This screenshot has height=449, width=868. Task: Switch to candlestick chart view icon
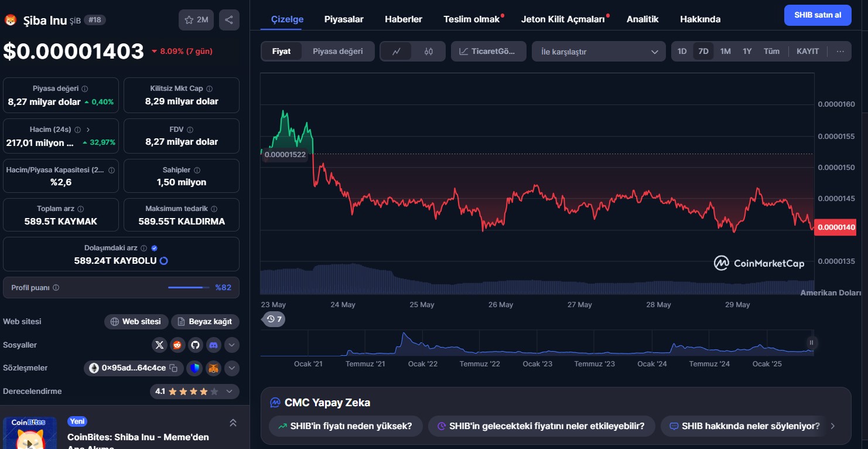coord(429,52)
